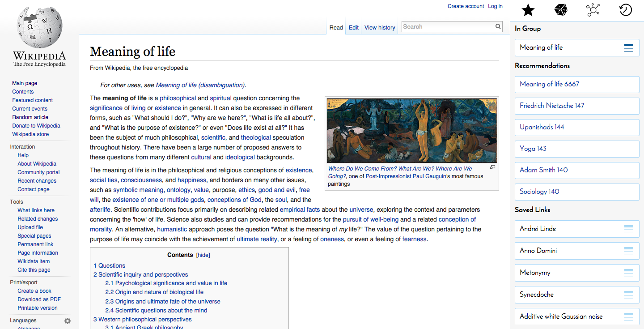Open Upanishads 144 recommendation
Image resolution: width=644 pixels, height=329 pixels.
click(x=577, y=127)
